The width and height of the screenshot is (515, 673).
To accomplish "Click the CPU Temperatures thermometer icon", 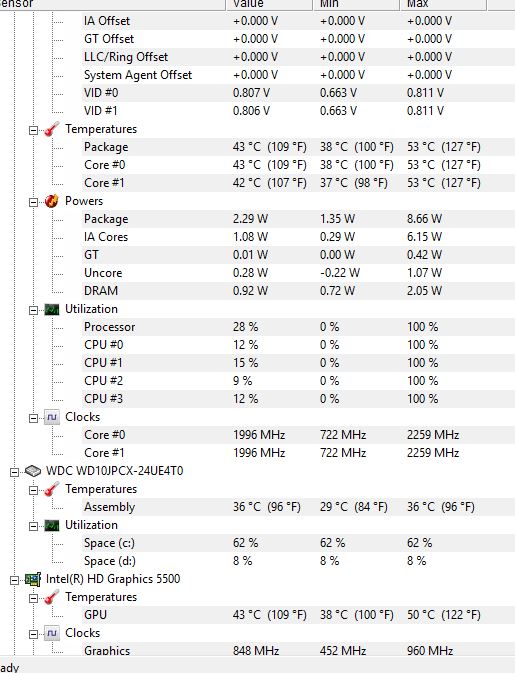I will pyautogui.click(x=52, y=129).
